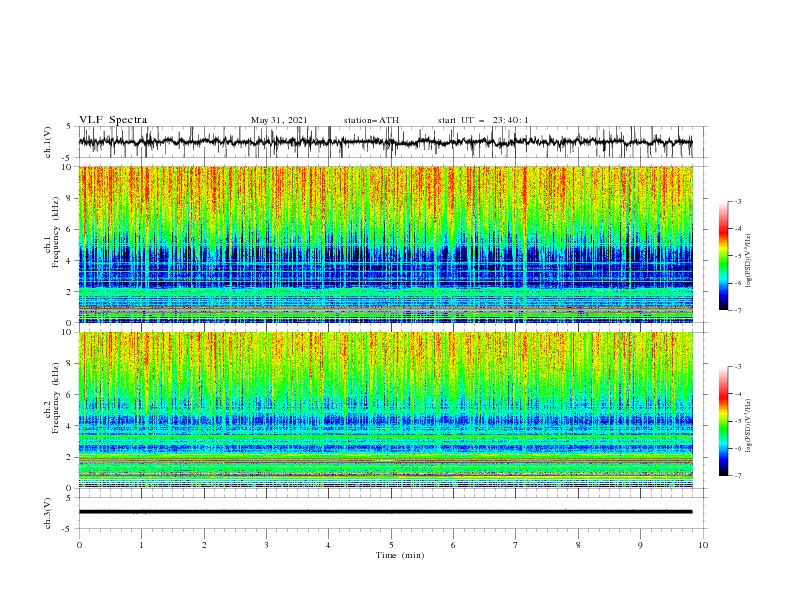This screenshot has width=792, height=612.
Task: Click the 'ch.3(V)' axis label
Action: pos(48,513)
